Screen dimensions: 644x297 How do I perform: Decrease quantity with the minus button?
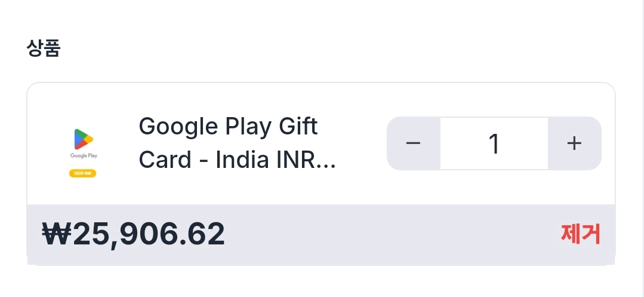click(414, 143)
